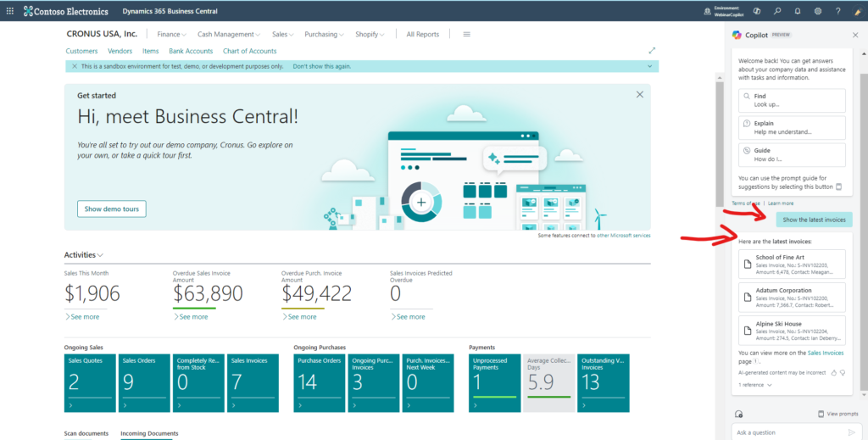Open the Unprocessed Payments tile
Viewport: 868px width, 440px height.
click(x=495, y=383)
